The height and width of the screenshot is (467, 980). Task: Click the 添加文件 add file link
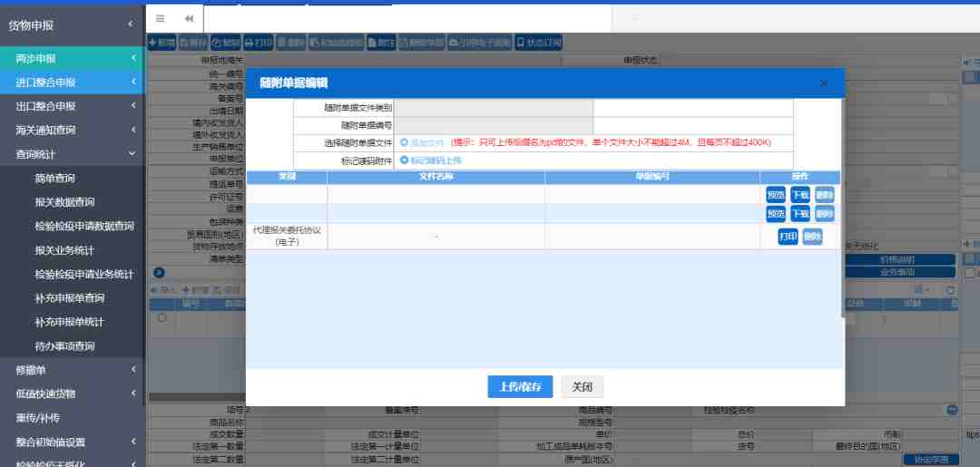pyautogui.click(x=422, y=142)
